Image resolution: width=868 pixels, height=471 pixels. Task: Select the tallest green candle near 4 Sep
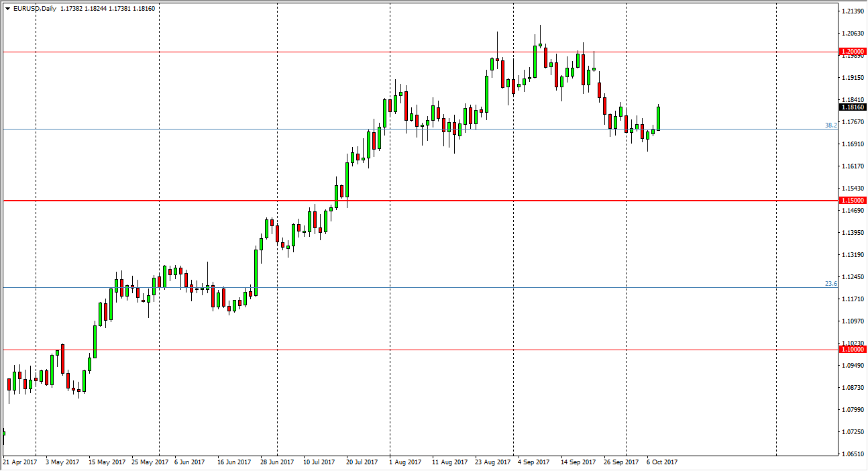point(535,60)
